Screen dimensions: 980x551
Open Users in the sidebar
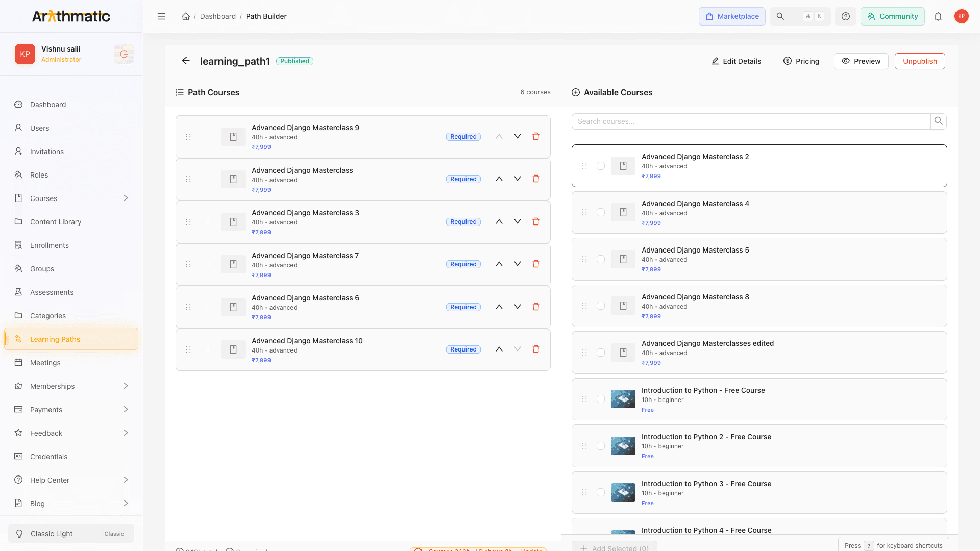pos(71,128)
